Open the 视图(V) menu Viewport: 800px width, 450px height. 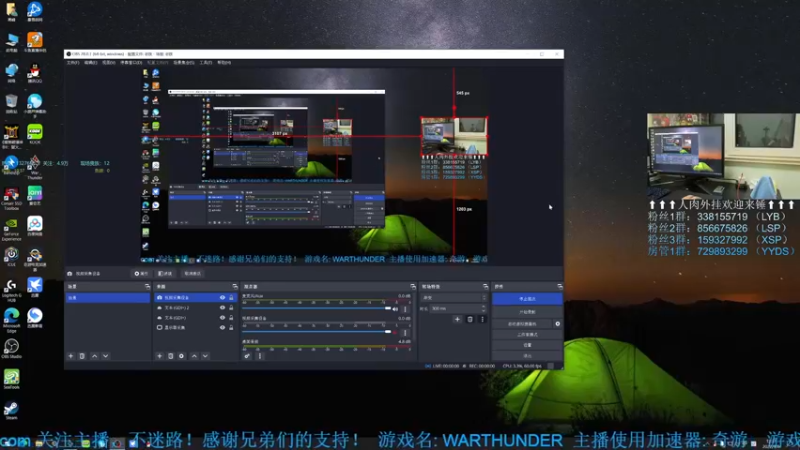109,63
